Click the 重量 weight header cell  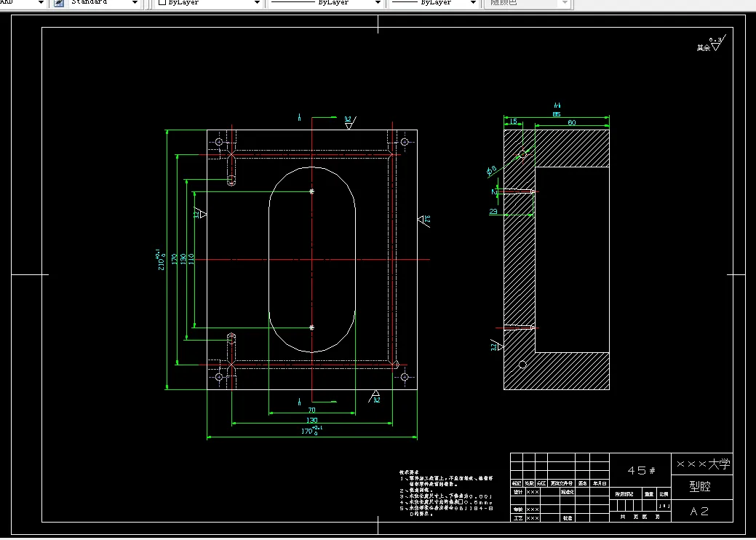click(x=650, y=494)
